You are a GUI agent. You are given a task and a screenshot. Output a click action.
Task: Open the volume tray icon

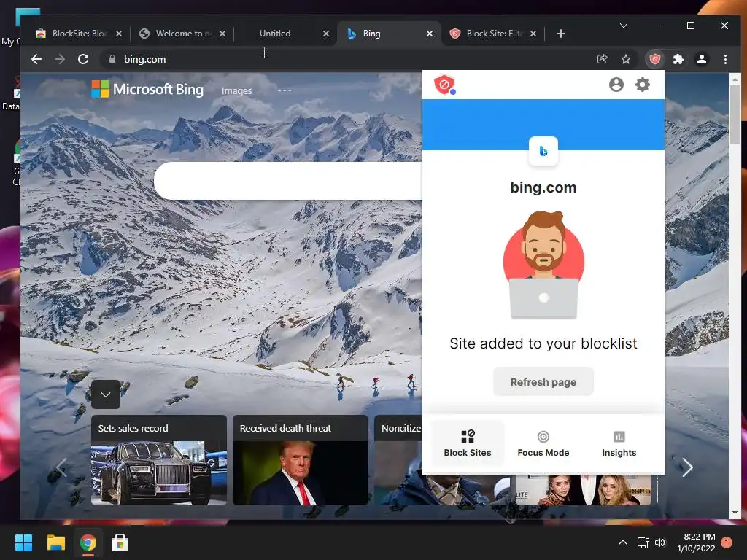[x=659, y=542]
